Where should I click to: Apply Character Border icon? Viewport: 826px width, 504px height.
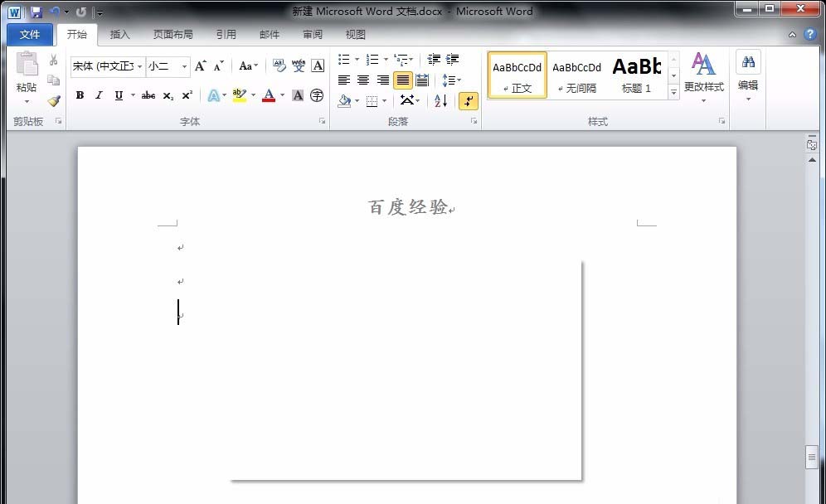[318, 65]
